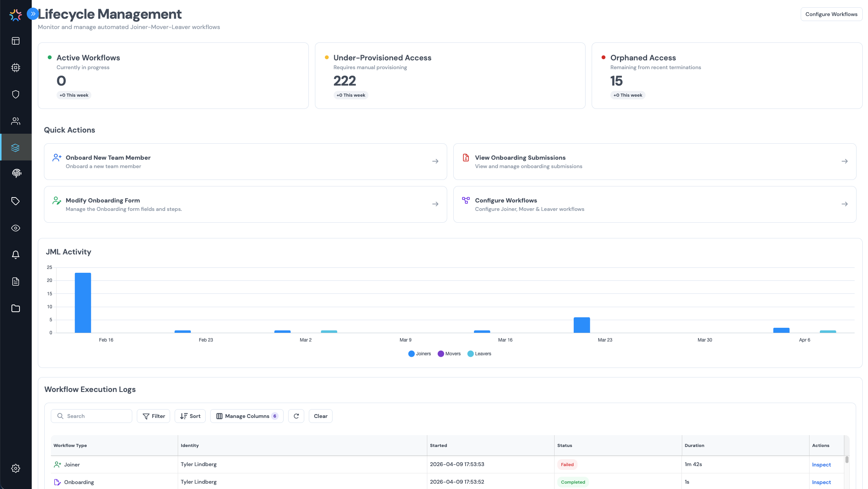868x489 pixels.
Task: Open the document reports icon in sidebar
Action: [x=16, y=282]
